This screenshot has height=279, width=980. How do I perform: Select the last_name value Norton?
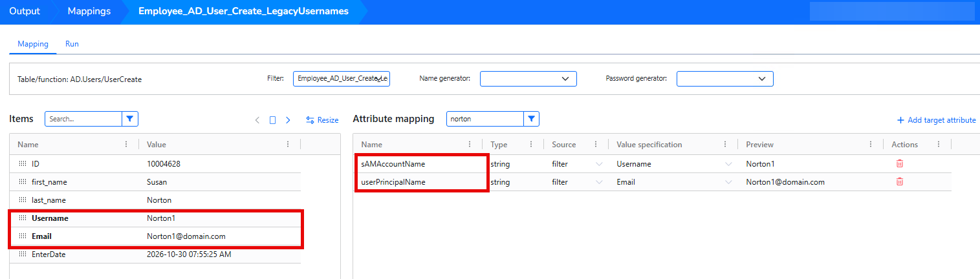point(159,200)
